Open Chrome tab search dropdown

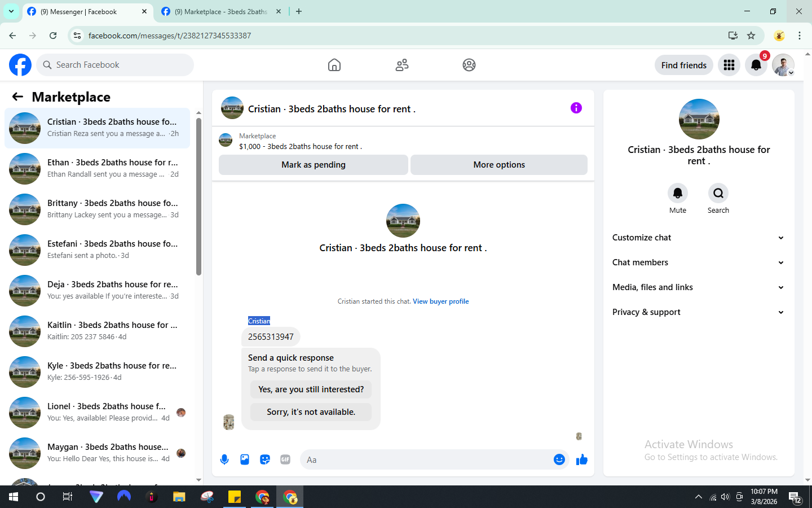pyautogui.click(x=11, y=11)
